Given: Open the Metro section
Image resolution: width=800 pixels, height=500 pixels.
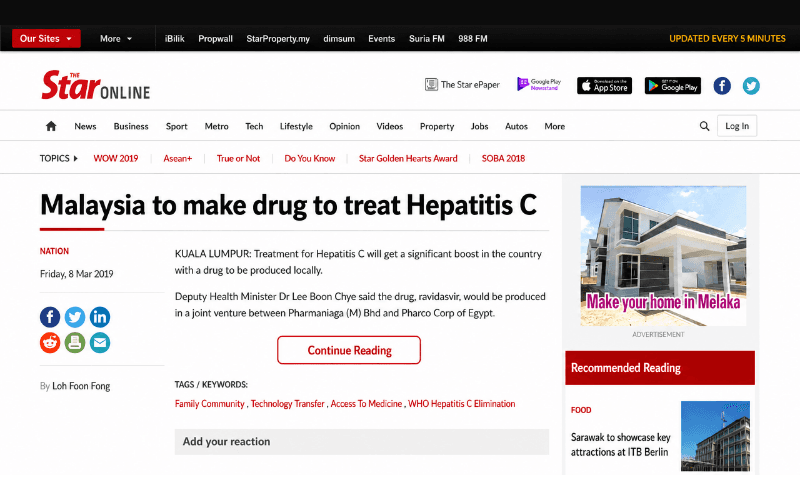Looking at the screenshot, I should [216, 126].
